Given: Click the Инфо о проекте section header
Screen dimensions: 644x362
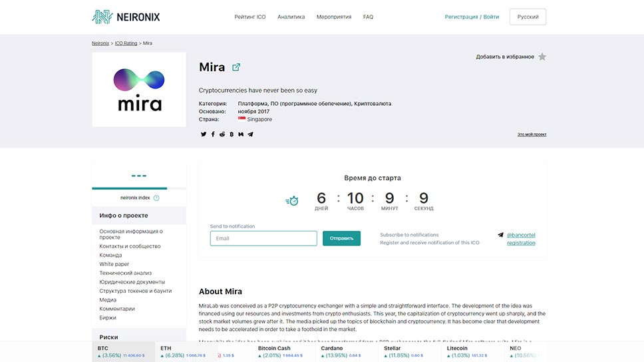Looking at the screenshot, I should tap(139, 216).
